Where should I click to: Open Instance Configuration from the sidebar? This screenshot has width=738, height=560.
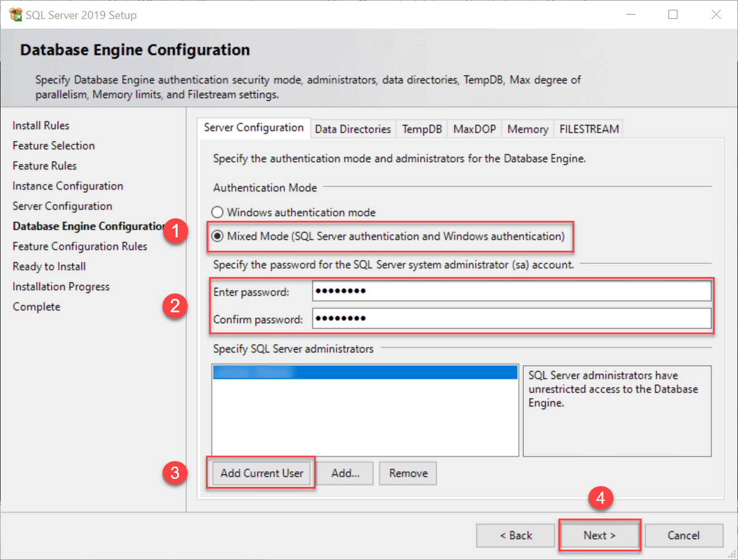pyautogui.click(x=67, y=186)
